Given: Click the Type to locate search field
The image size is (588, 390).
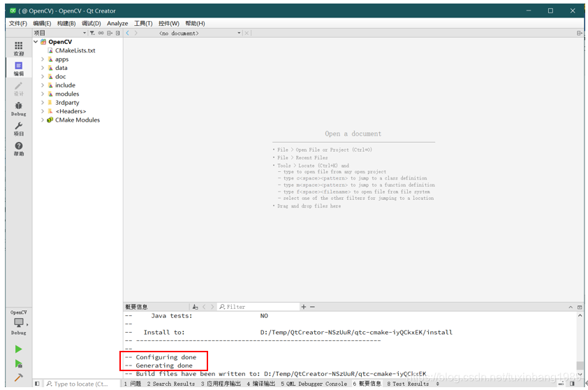Looking at the screenshot, I should 82,384.
